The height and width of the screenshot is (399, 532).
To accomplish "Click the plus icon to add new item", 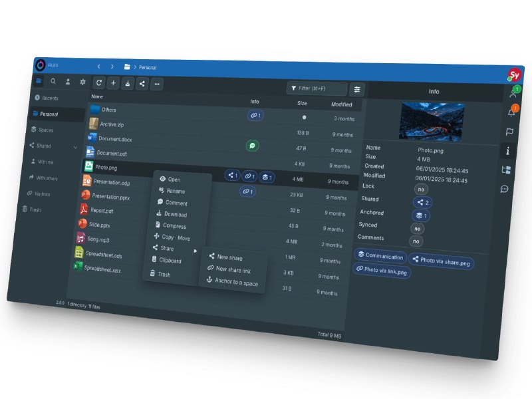I will pos(113,83).
